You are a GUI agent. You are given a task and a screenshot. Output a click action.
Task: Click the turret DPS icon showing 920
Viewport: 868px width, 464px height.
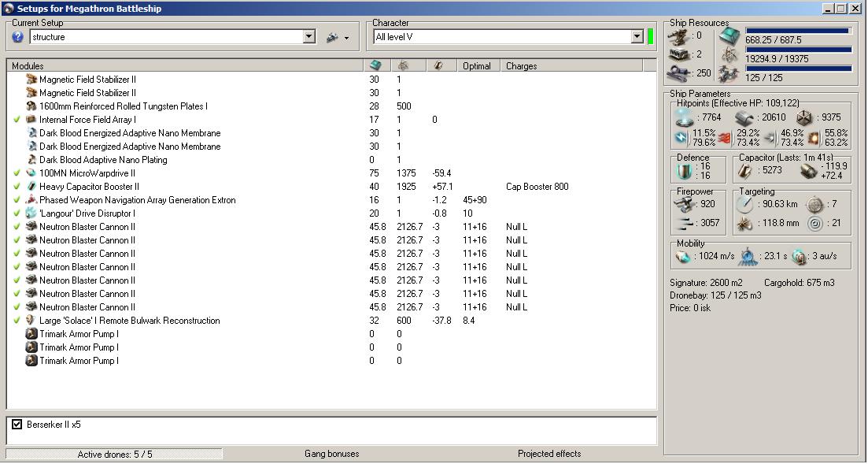[x=685, y=204]
